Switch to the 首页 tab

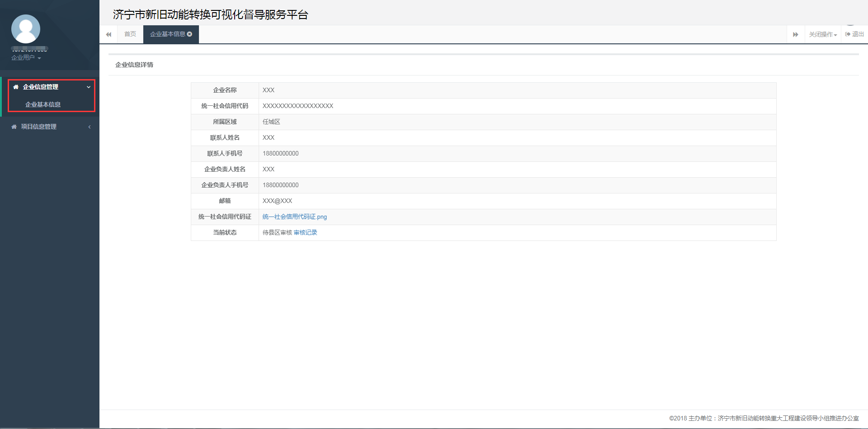[130, 34]
